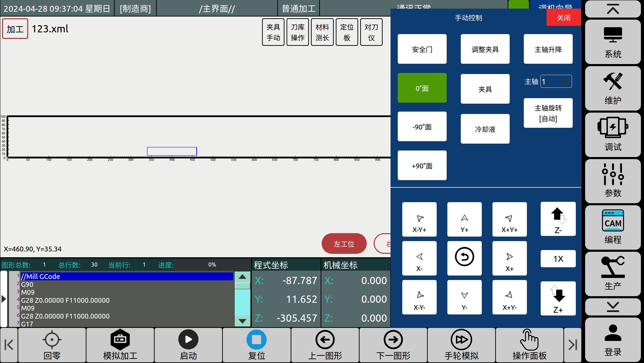
Task: Toggle the 0°面 face selection
Action: (x=422, y=88)
